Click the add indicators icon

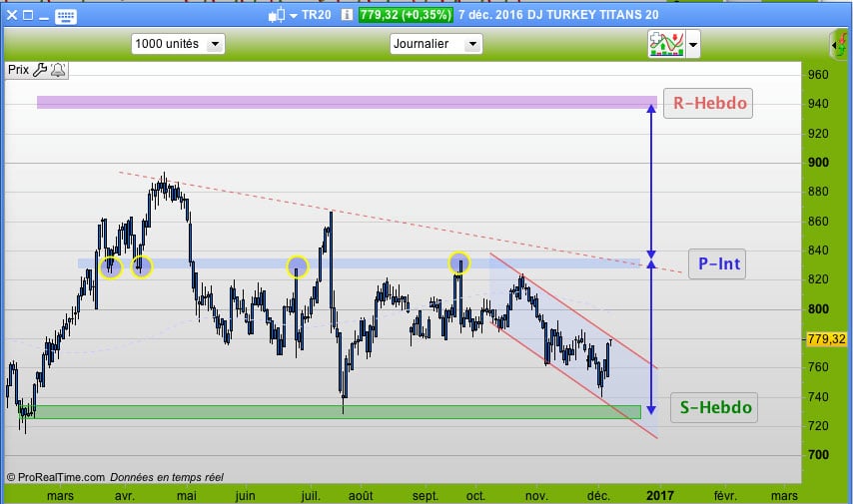pos(666,44)
